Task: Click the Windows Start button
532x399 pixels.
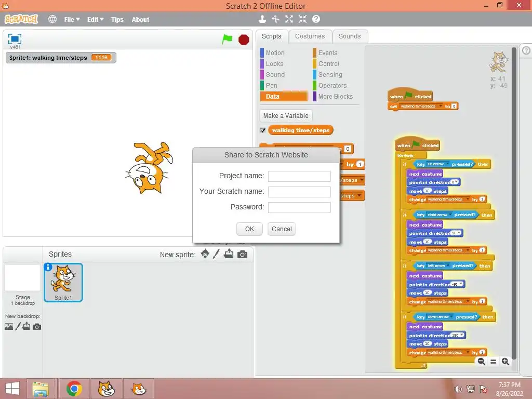Action: 12,389
